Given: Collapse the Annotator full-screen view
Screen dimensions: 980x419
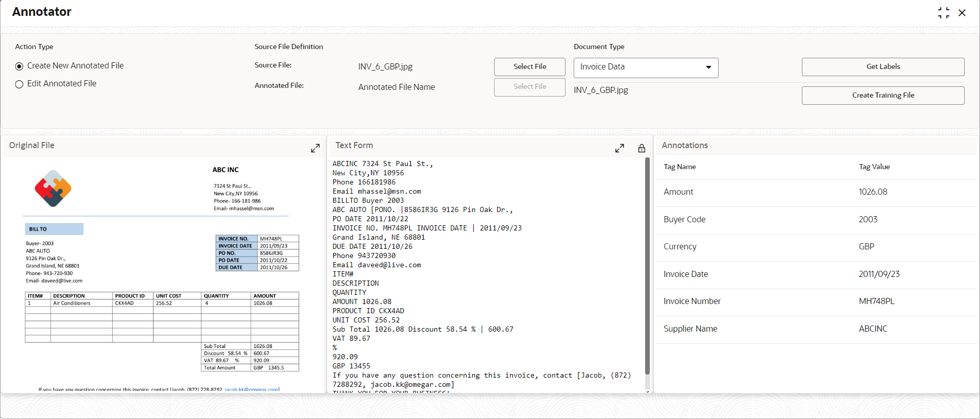Looking at the screenshot, I should tap(944, 13).
